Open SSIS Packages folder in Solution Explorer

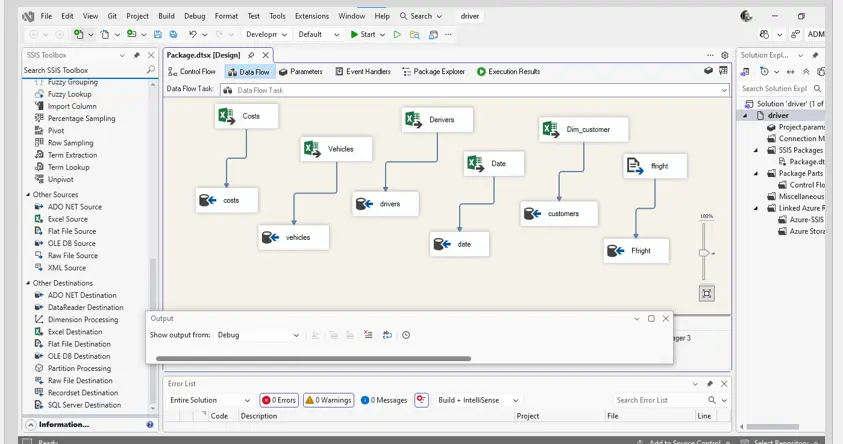(x=801, y=151)
